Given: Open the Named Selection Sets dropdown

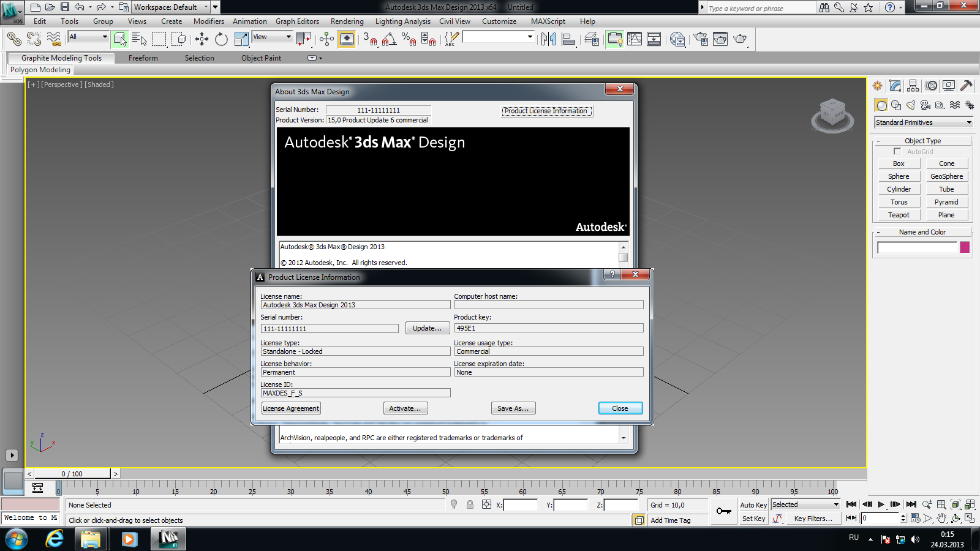Looking at the screenshot, I should point(499,37).
